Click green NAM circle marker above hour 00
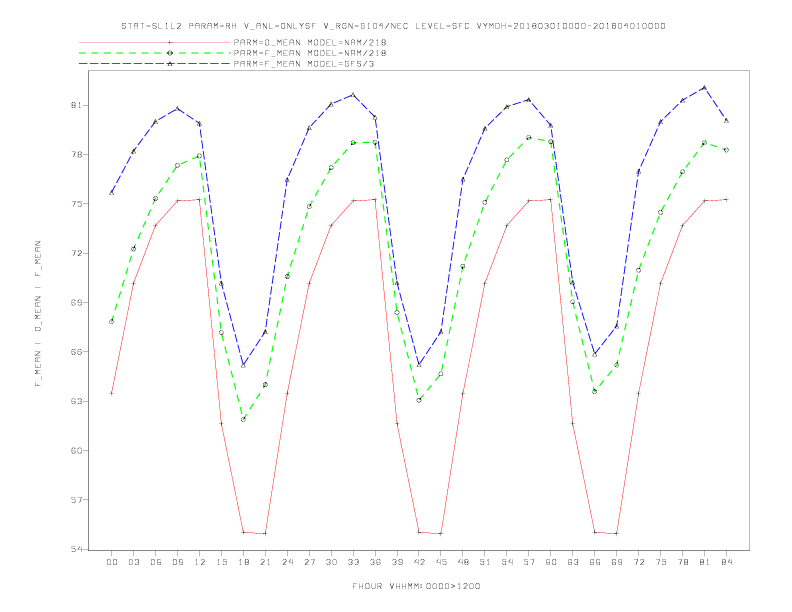Image resolution: width=792 pixels, height=612 pixels. point(112,322)
